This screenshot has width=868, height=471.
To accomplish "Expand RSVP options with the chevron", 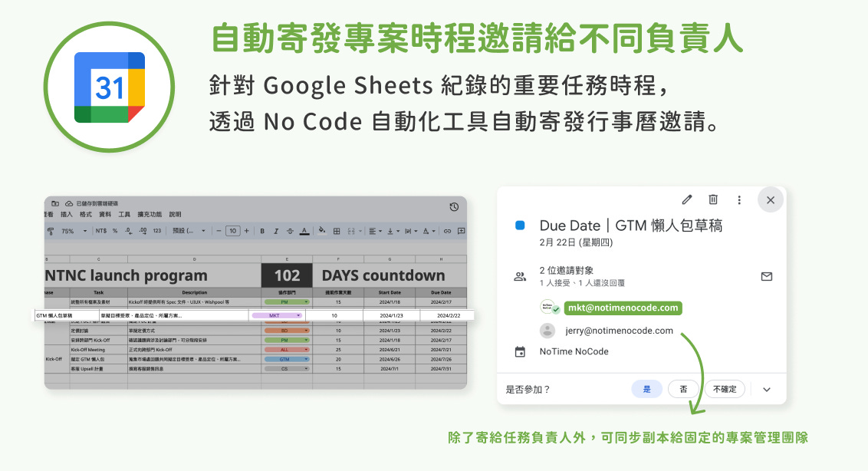I will coord(767,390).
